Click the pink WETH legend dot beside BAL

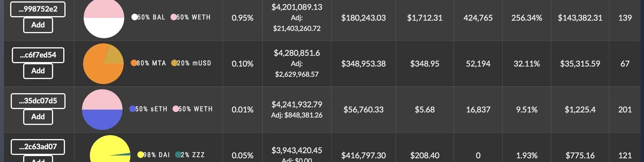pos(174,17)
